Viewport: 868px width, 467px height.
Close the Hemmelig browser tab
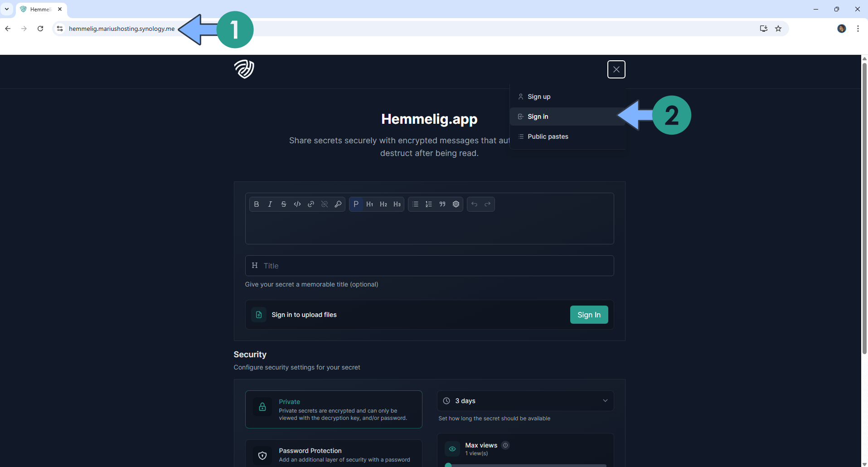(60, 9)
